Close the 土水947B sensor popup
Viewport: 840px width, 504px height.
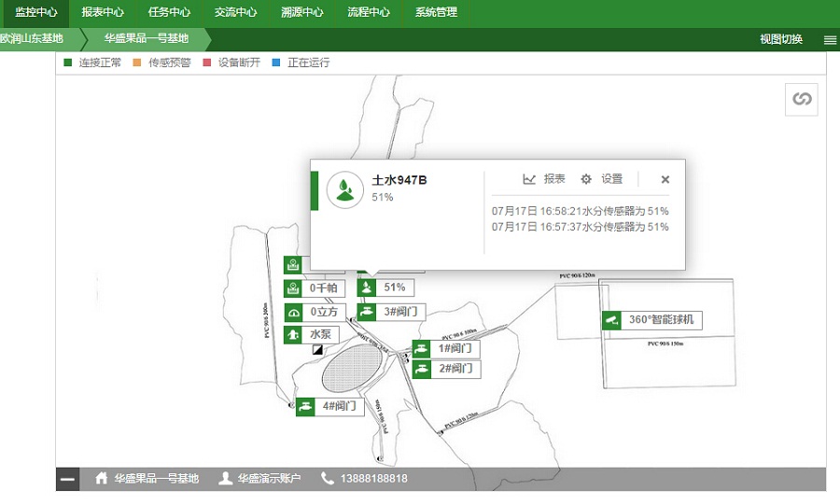click(665, 179)
